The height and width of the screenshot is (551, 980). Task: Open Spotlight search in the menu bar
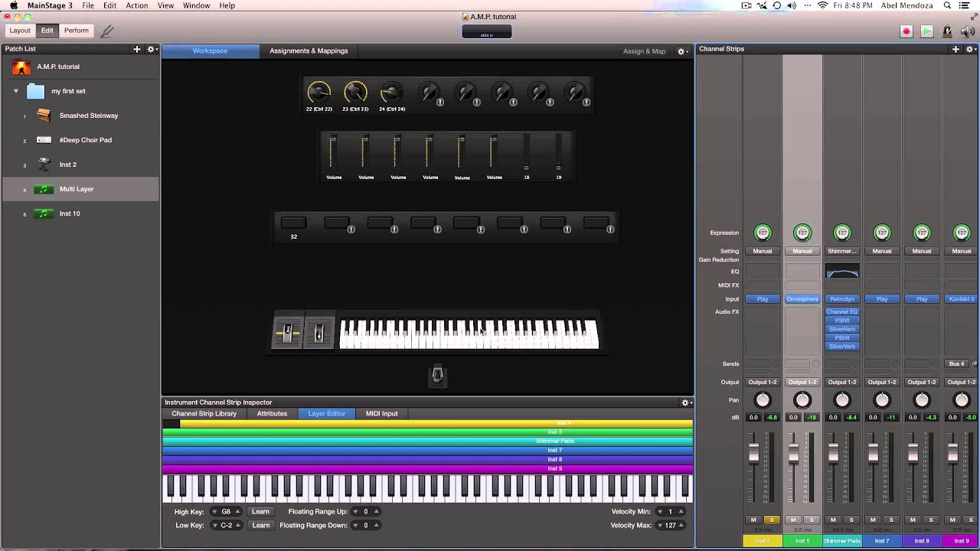(x=946, y=5)
